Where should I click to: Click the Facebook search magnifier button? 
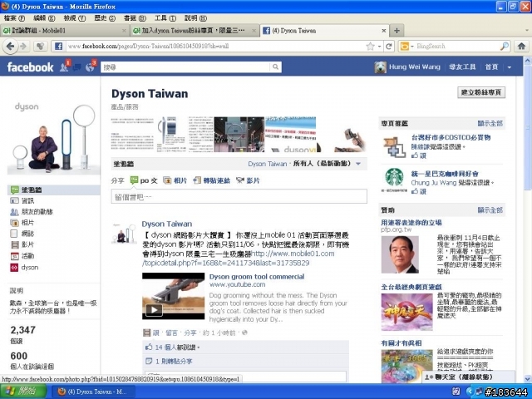click(x=275, y=67)
